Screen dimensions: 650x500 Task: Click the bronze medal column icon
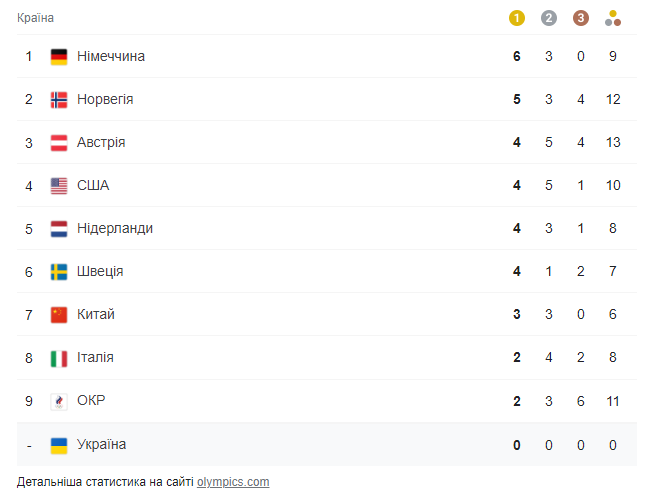tap(581, 17)
